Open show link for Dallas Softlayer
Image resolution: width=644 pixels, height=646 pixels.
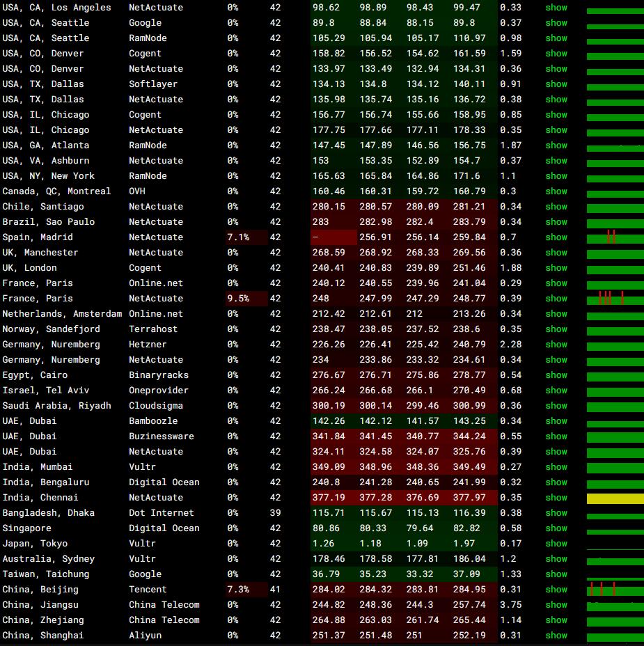[x=556, y=84]
